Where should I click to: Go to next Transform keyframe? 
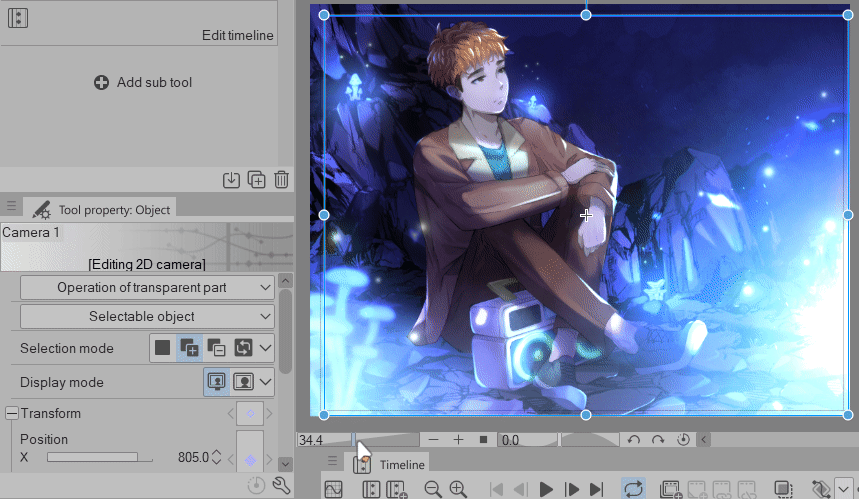tap(269, 414)
